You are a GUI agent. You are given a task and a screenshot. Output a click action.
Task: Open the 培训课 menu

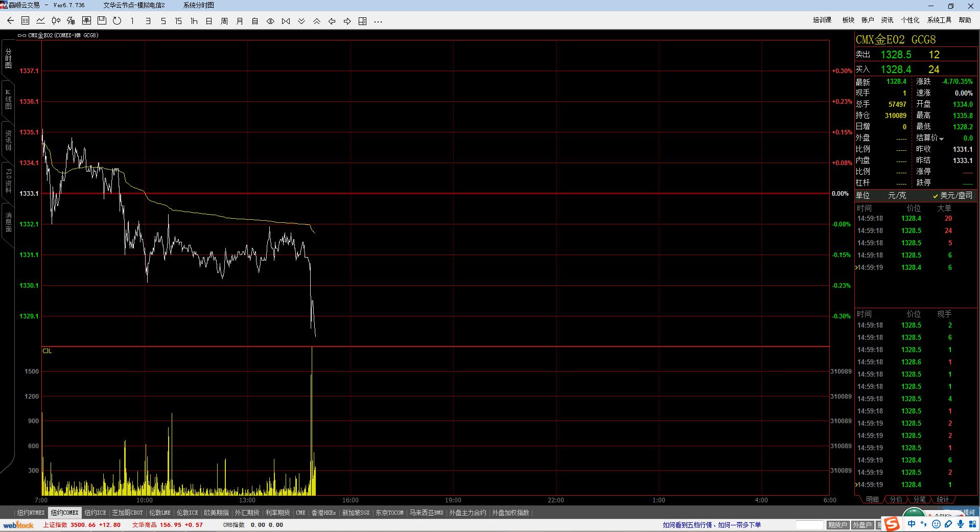click(822, 20)
